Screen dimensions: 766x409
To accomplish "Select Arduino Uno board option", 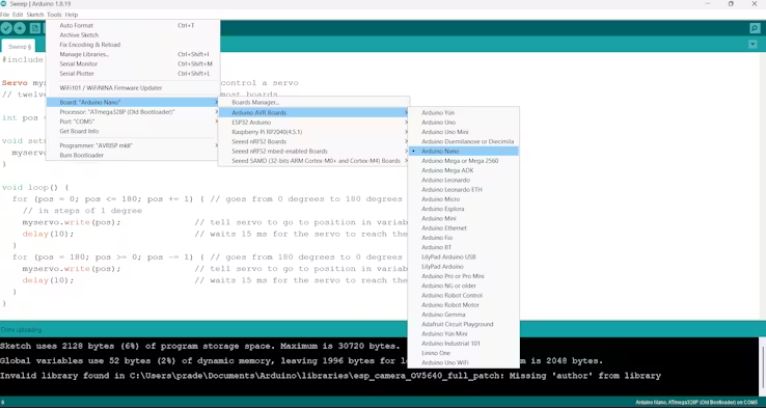I will tap(439, 122).
